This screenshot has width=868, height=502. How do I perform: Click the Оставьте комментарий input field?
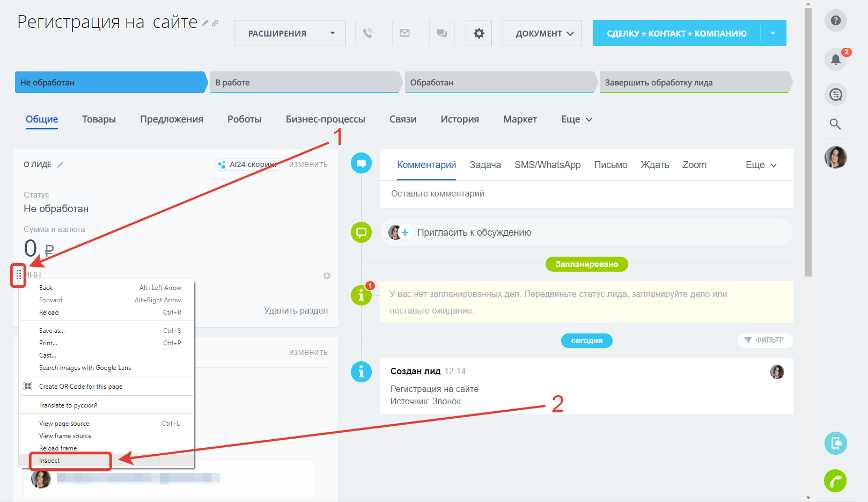(586, 194)
